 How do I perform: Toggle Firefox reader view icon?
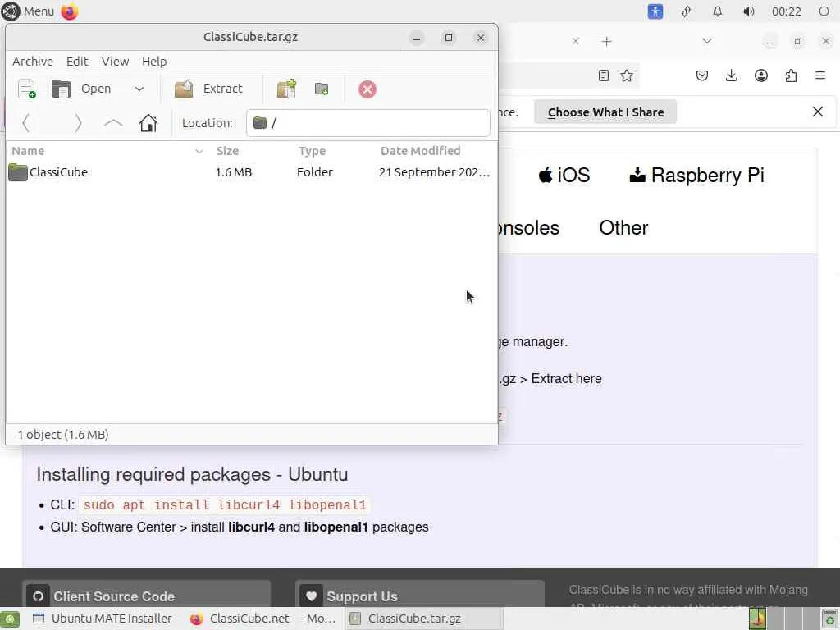pyautogui.click(x=604, y=75)
